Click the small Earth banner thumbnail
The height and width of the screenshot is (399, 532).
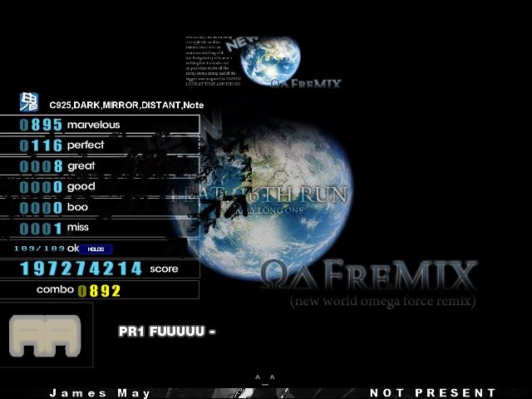click(x=264, y=62)
